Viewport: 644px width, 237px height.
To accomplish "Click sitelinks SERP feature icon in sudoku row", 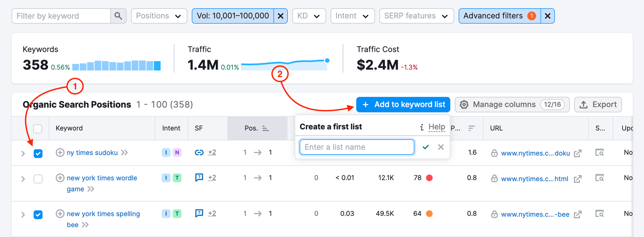I will coord(199,153).
